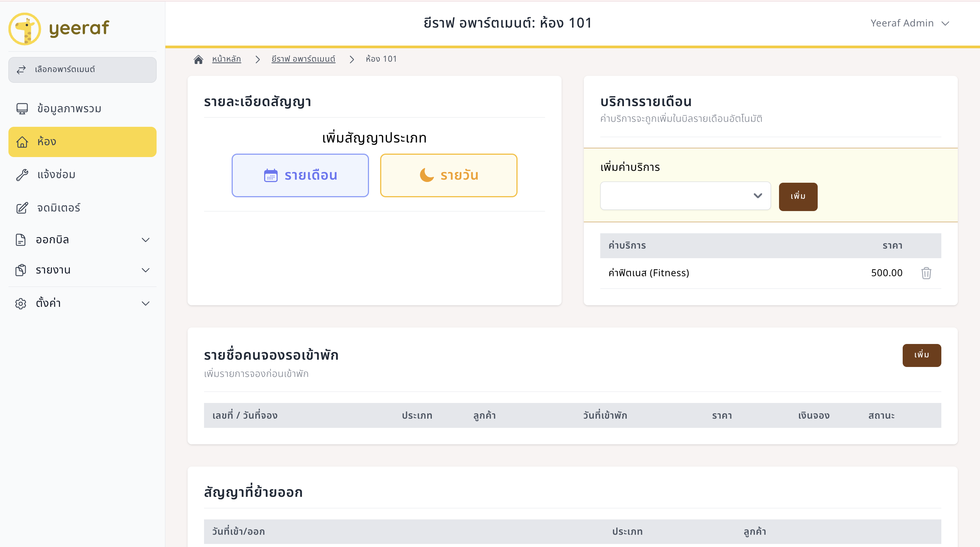Click the ห้อง 101 breadcrumb text
This screenshot has width=980, height=547.
(381, 59)
